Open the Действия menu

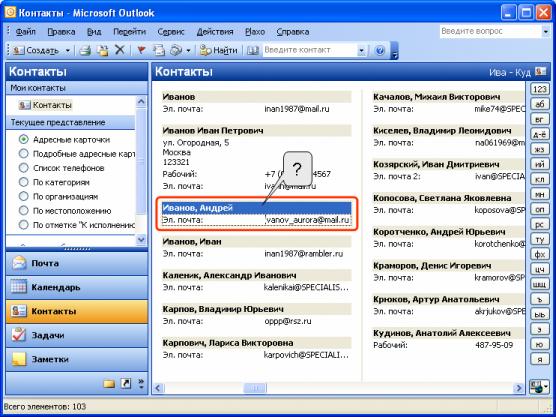click(x=215, y=32)
